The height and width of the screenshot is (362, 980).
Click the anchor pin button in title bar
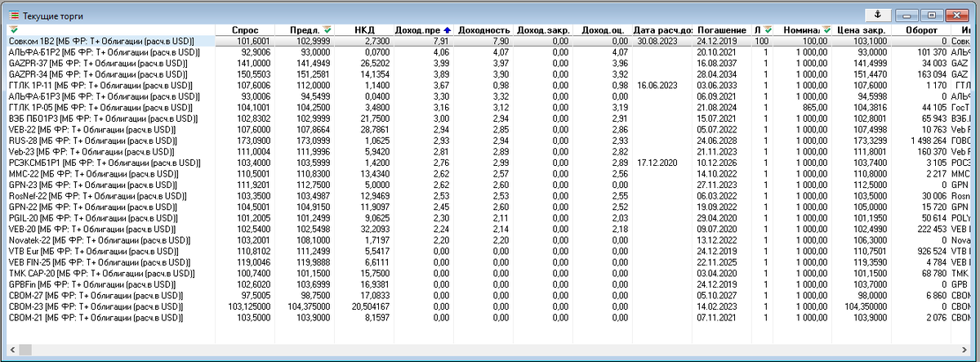coord(878,15)
